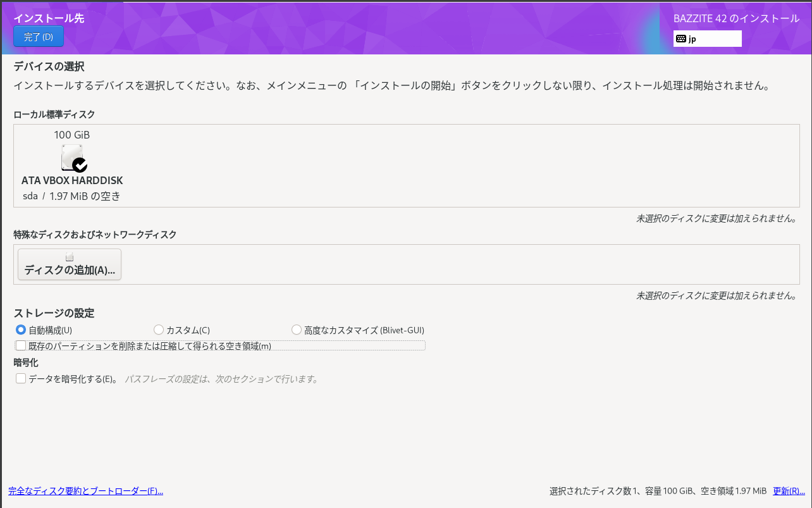Click the keyboard icon next to jp

(x=681, y=39)
